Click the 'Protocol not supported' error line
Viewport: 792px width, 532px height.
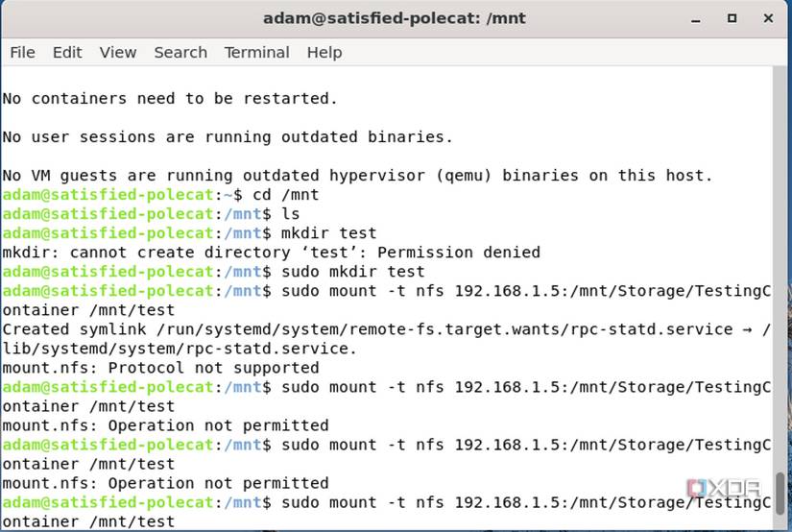pos(160,368)
